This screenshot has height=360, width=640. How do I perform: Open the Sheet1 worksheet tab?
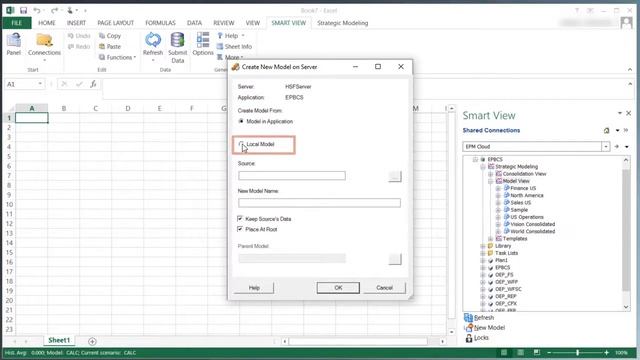coord(59,340)
